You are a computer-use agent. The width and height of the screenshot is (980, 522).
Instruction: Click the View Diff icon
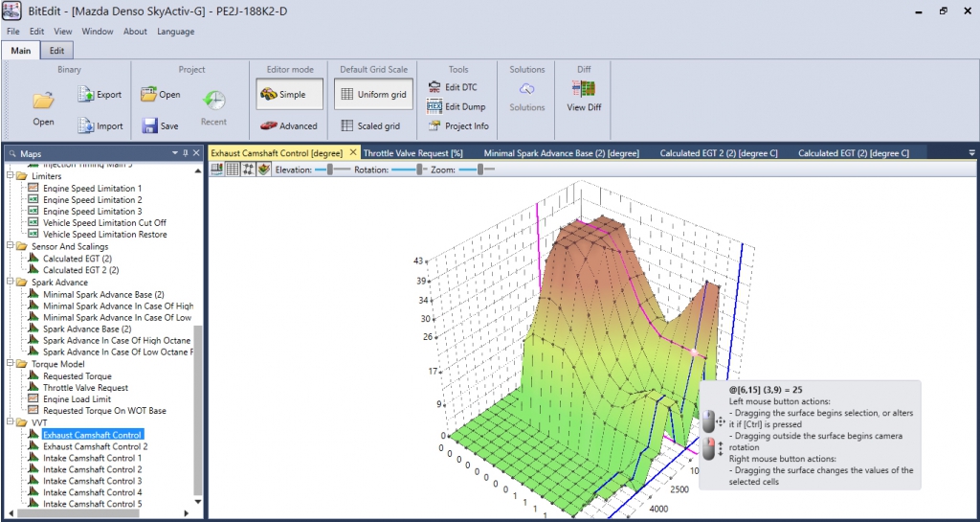(x=584, y=88)
